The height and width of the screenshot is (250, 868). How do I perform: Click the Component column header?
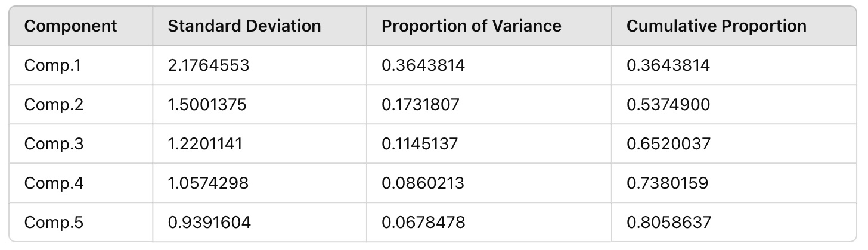pyautogui.click(x=71, y=26)
